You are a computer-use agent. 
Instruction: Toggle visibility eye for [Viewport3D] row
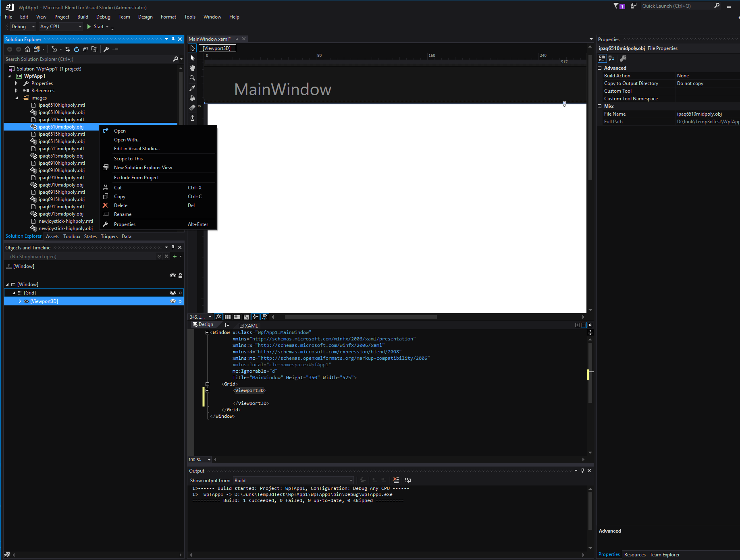(x=173, y=301)
